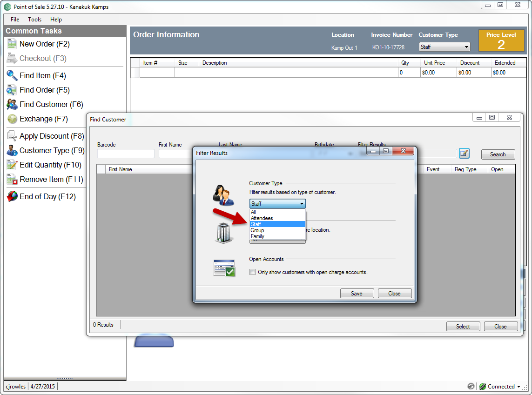Click the Find Order (F5) icon
Screen dimensions: 532x395
pyautogui.click(x=12, y=90)
